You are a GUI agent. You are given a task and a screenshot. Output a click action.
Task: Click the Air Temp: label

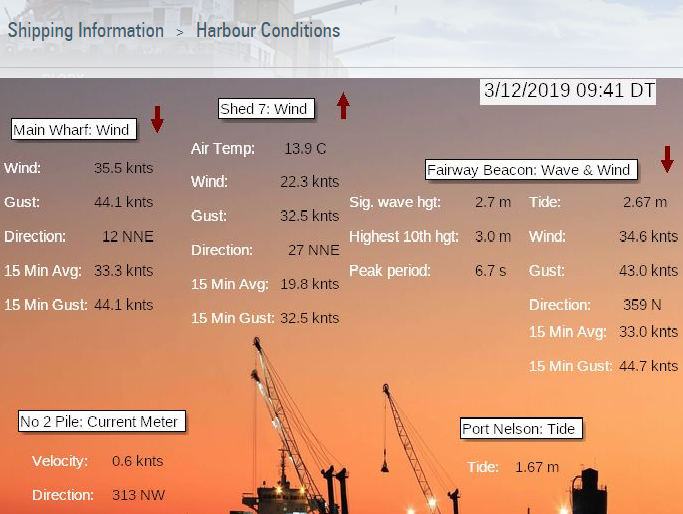223,149
